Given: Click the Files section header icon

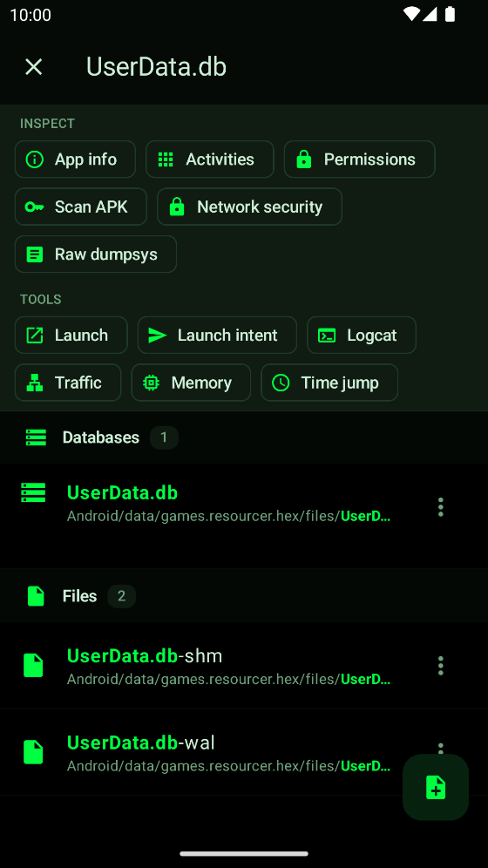Looking at the screenshot, I should pyautogui.click(x=36, y=596).
